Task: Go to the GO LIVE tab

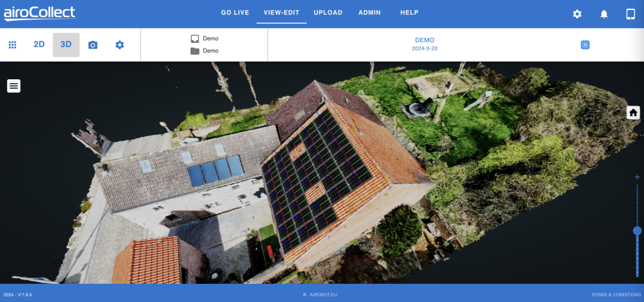Action: tap(235, 13)
